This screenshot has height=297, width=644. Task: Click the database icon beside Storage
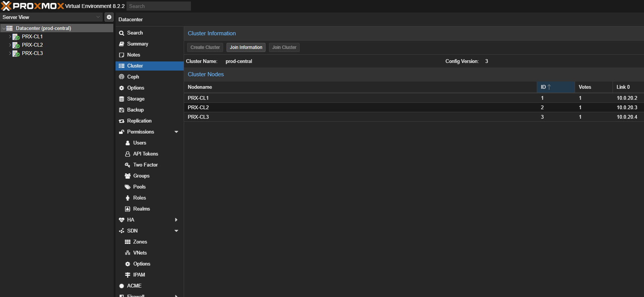tap(122, 99)
